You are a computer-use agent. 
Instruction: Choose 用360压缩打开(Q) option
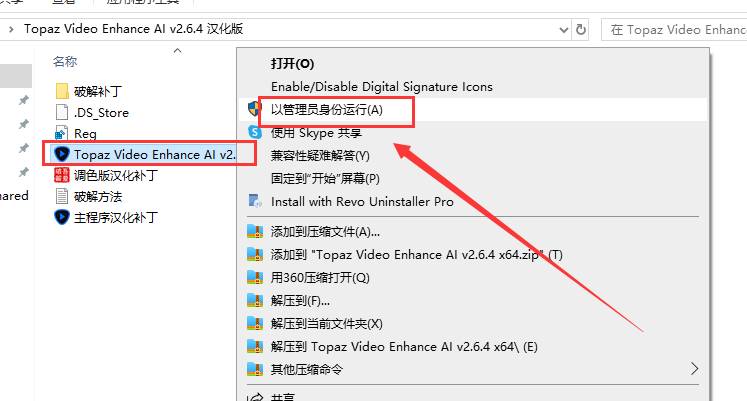pos(320,277)
